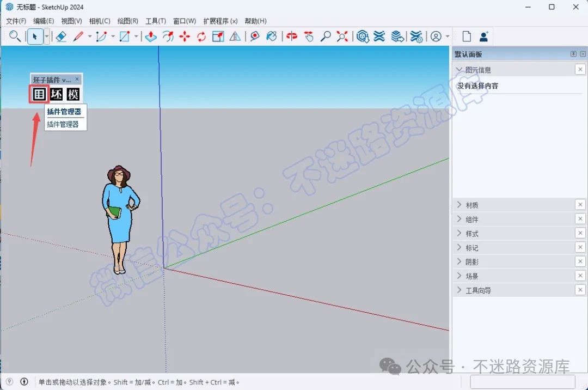588x390 pixels.
Task: Select the Arc drawing tool
Action: click(101, 36)
